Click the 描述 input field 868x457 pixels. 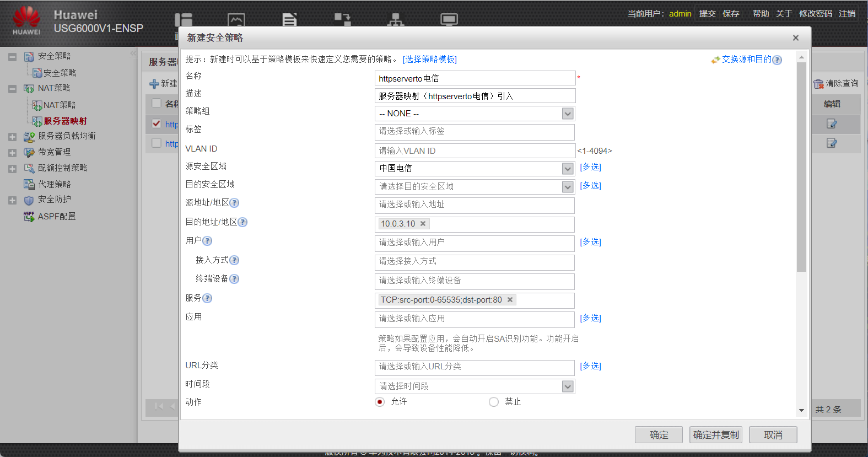[x=475, y=96]
